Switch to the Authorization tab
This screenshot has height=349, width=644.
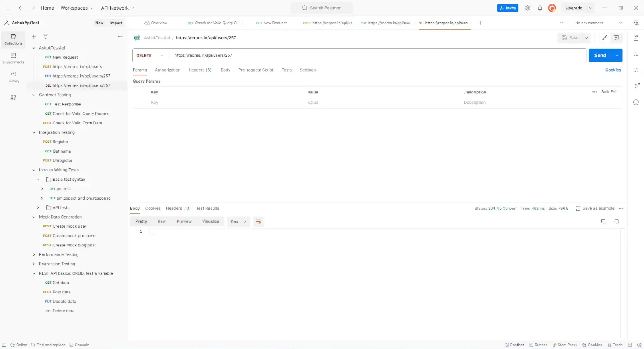[x=167, y=70]
